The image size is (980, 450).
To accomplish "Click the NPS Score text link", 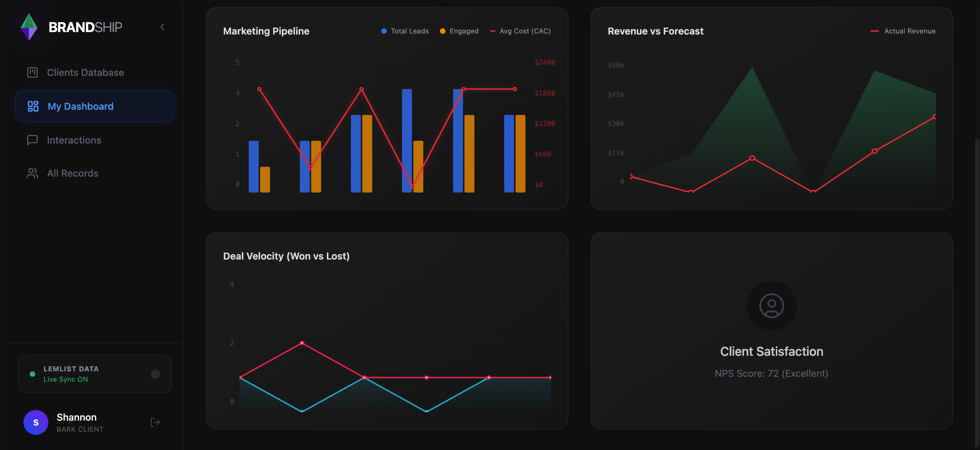I will [x=771, y=373].
